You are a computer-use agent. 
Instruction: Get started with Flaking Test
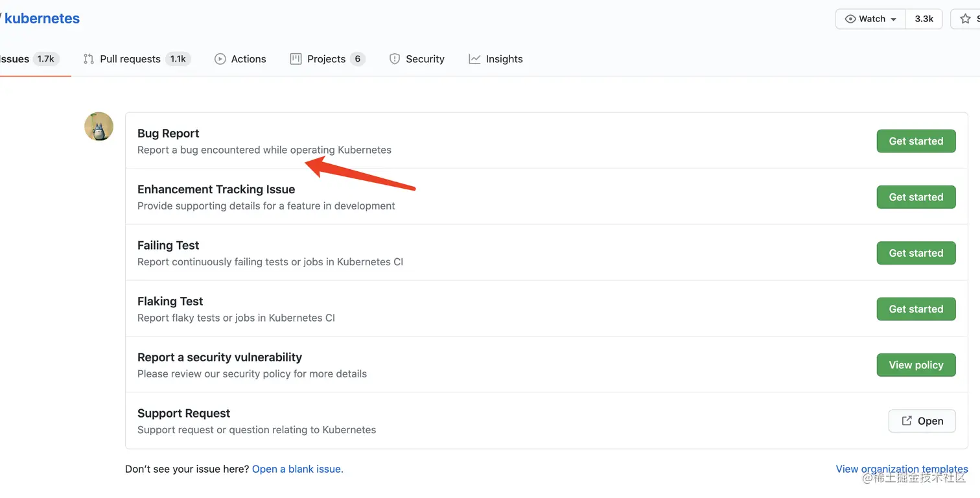(x=916, y=309)
